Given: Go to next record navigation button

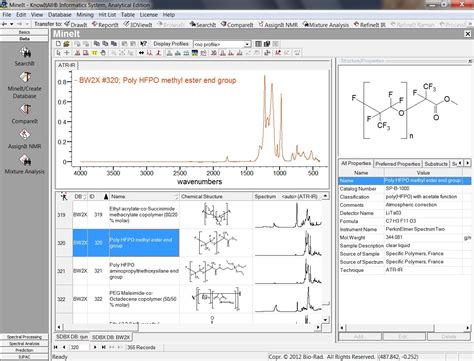Looking at the screenshot, I should click(95, 347).
